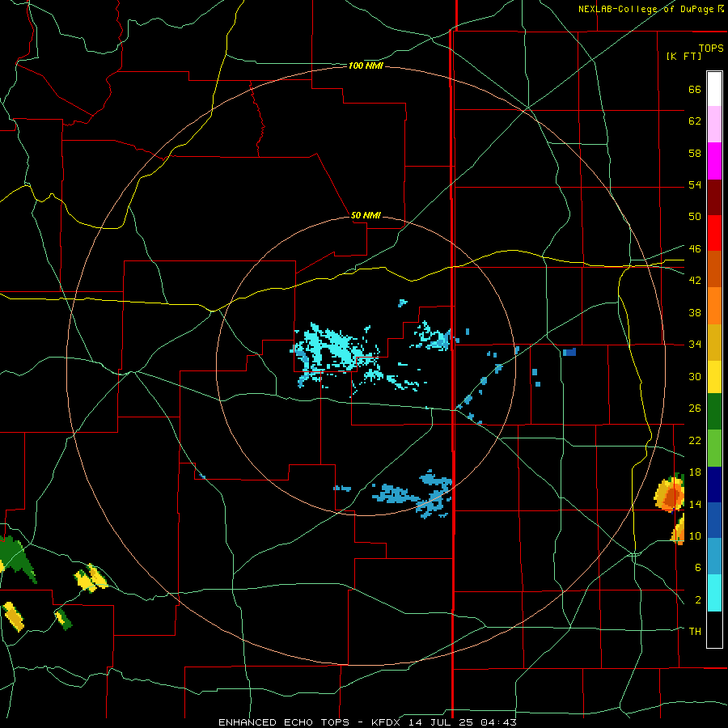Select the gold 38 kft legend swatch
Image resolution: width=728 pixels, height=728 pixels.
click(714, 341)
